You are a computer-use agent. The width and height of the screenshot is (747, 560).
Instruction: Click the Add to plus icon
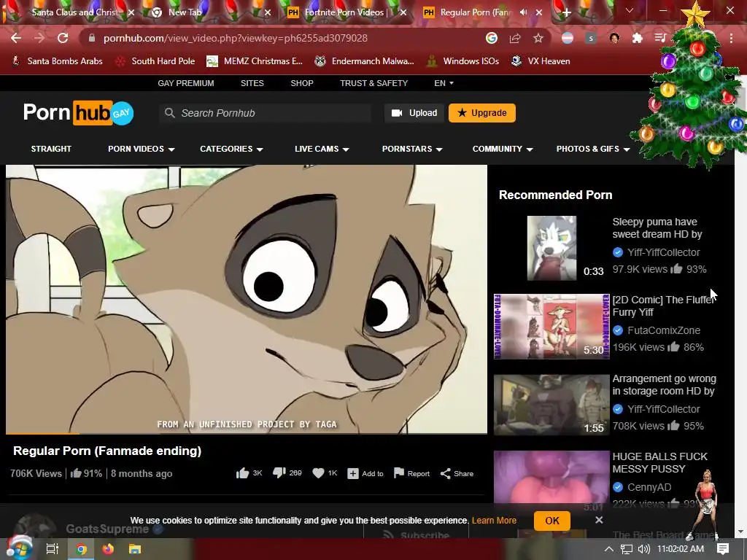353,473
